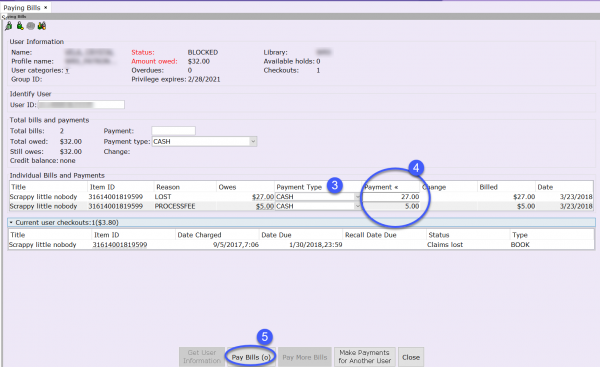Select the Paying Bills tab
The image size is (600, 367).
pyautogui.click(x=22, y=8)
